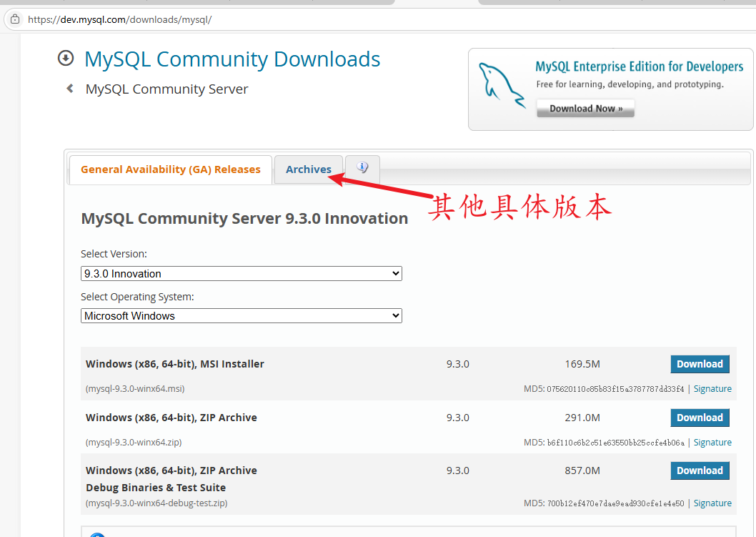The width and height of the screenshot is (756, 537).
Task: Open Signature link for debug-test zip
Action: point(712,503)
